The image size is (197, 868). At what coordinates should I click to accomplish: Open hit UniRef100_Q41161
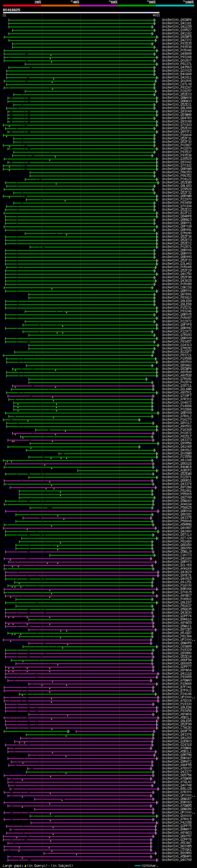click(x=177, y=23)
